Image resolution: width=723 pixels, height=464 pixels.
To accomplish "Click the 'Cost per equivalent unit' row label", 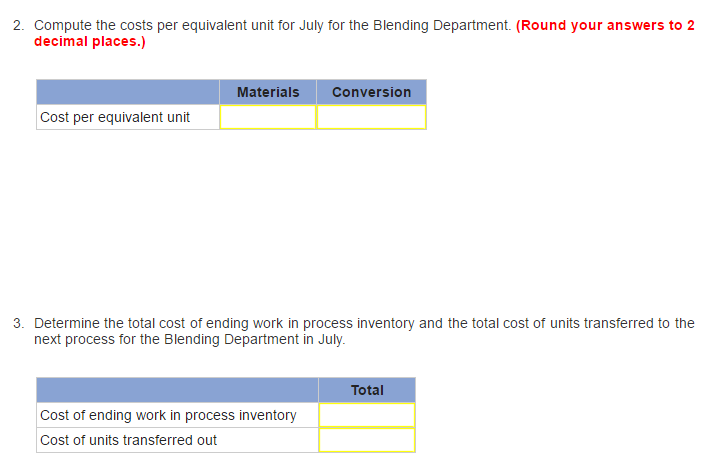I will (x=115, y=117).
